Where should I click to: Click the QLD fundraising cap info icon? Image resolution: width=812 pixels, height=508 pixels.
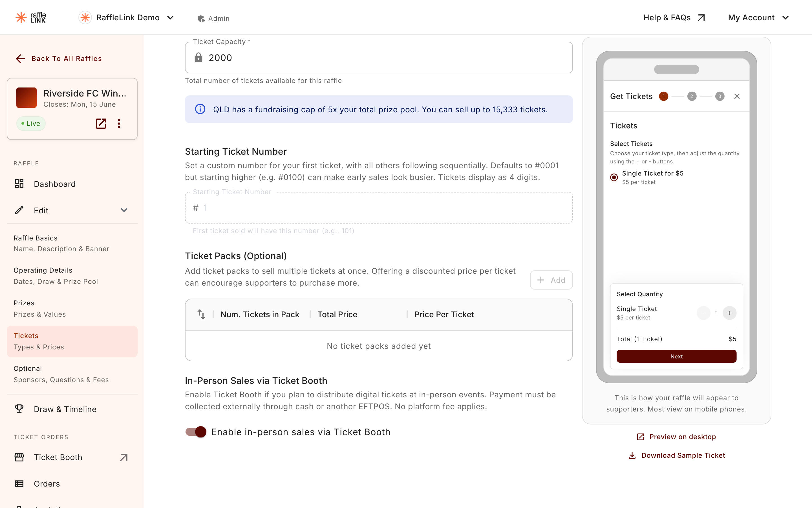click(200, 109)
